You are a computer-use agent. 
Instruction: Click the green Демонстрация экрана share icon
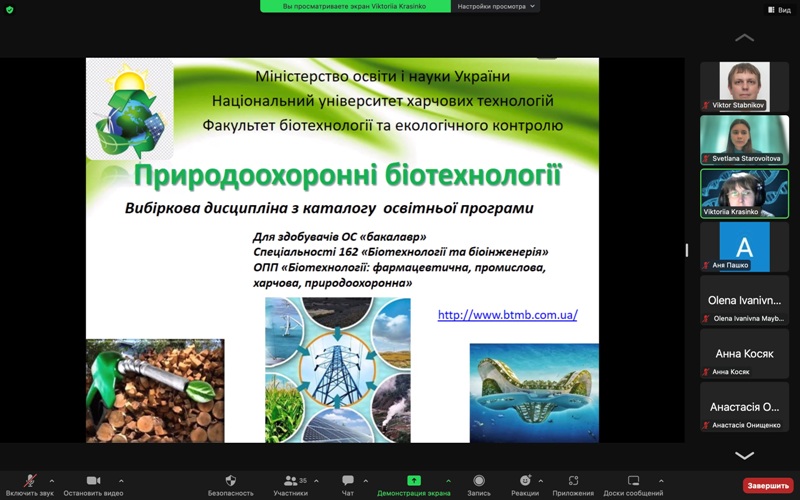(x=414, y=481)
